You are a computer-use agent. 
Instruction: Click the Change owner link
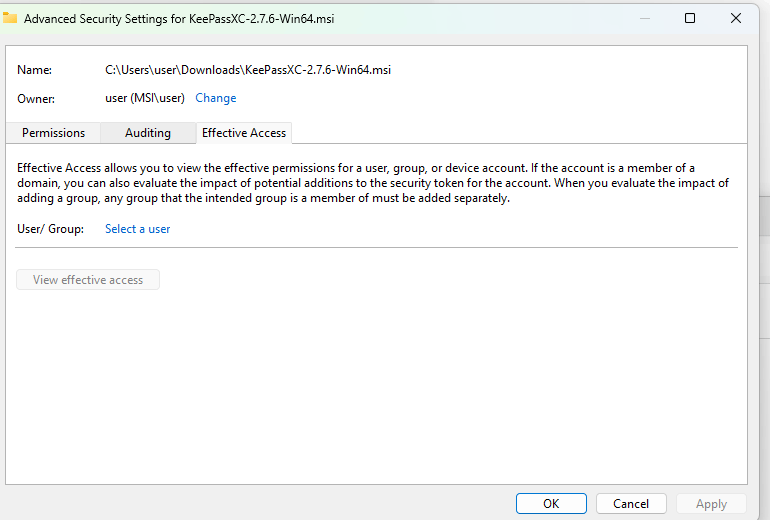click(x=216, y=98)
